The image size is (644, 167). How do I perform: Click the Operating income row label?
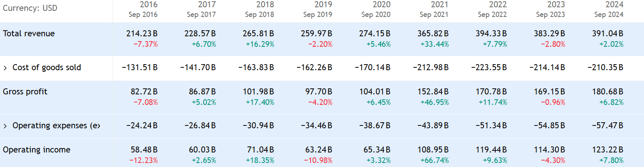(36, 150)
